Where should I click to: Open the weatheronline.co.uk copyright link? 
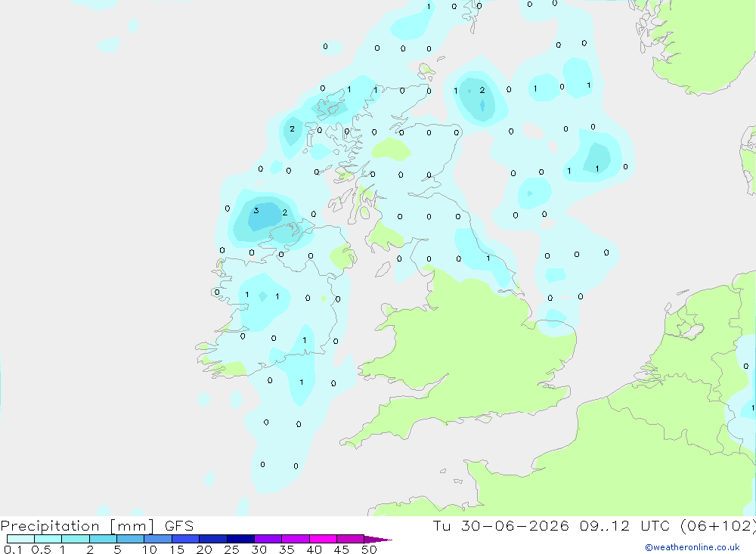coord(692,547)
